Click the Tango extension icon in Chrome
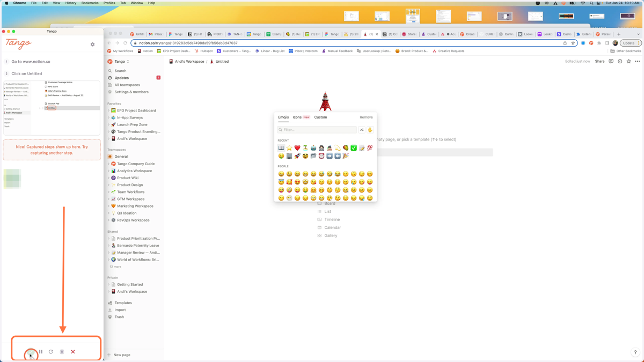 pos(591,43)
